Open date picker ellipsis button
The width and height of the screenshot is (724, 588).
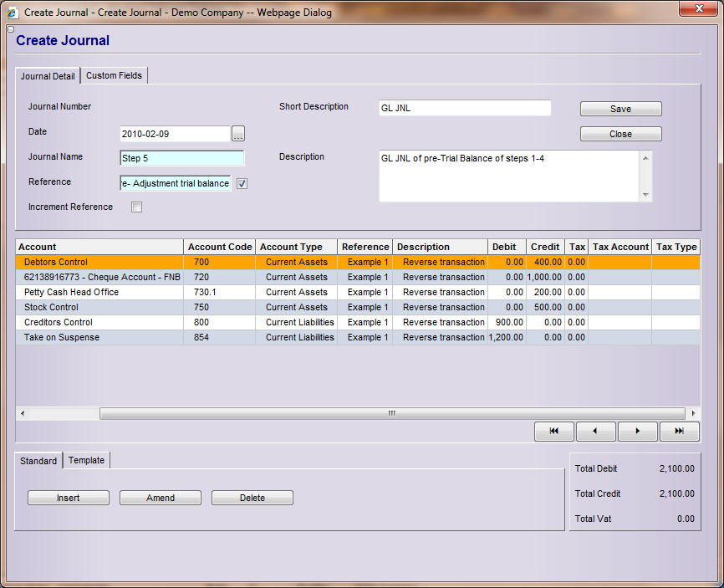[238, 134]
